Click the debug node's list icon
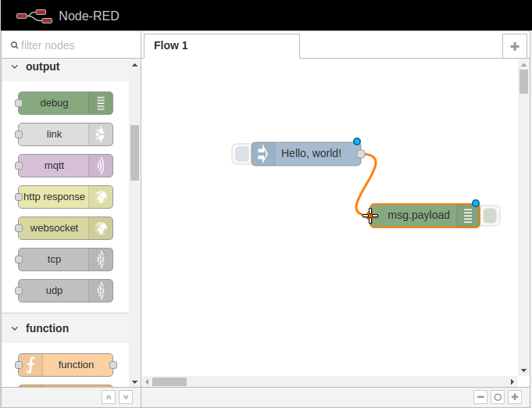 (101, 103)
